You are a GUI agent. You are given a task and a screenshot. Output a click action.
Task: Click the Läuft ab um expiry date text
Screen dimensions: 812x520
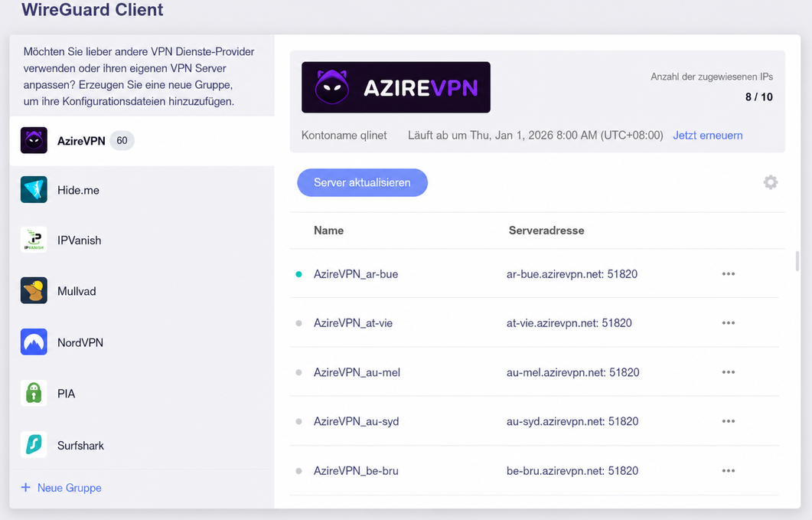click(x=536, y=136)
